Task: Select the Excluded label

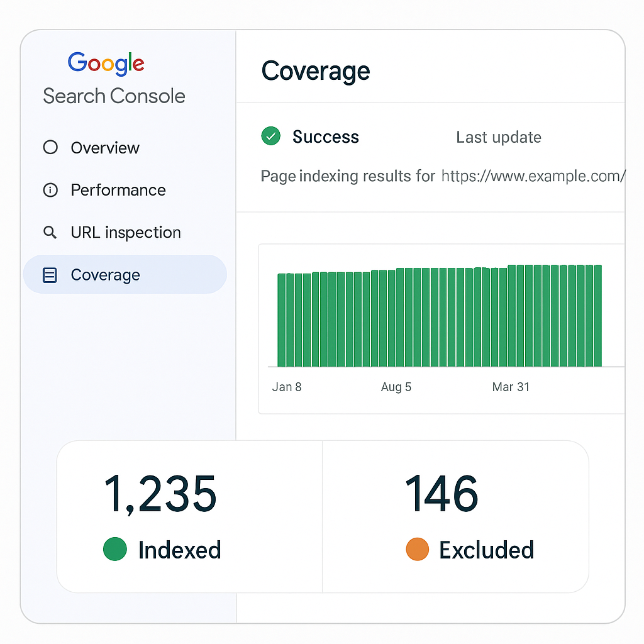Action: [x=487, y=550]
